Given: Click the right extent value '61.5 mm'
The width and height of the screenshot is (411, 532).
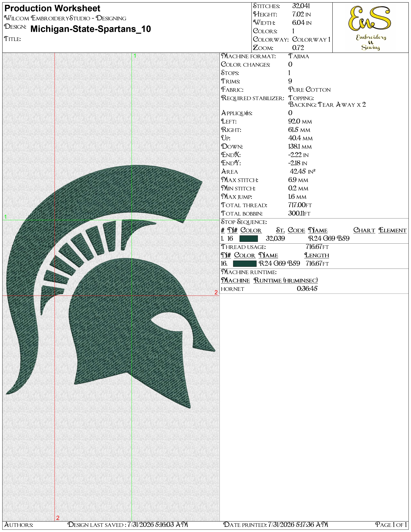Looking at the screenshot, I should pyautogui.click(x=299, y=130).
